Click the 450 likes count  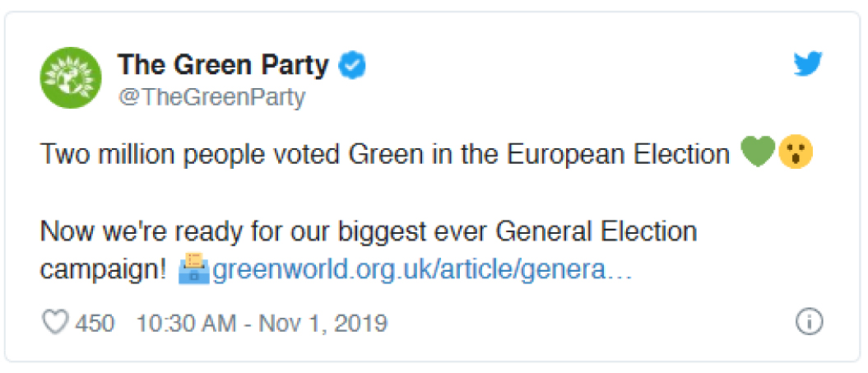95,323
